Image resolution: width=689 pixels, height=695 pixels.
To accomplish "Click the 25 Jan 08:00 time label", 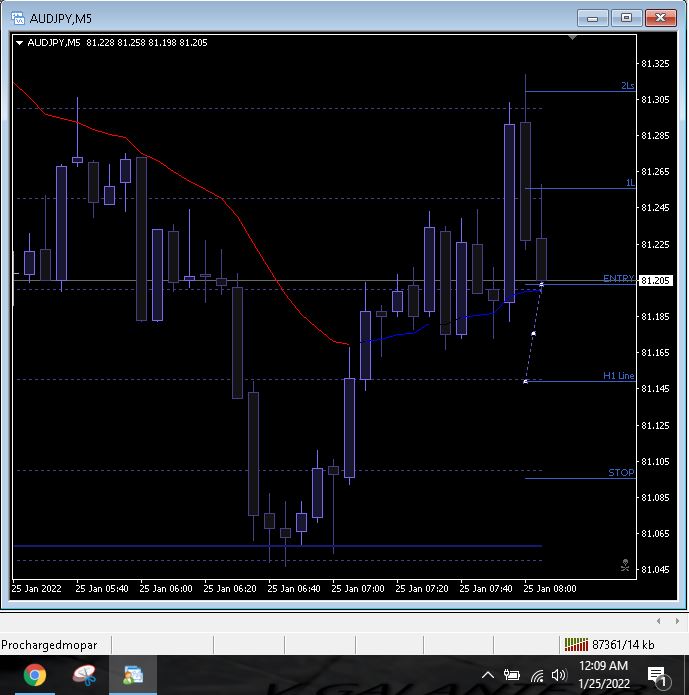I will (x=550, y=589).
